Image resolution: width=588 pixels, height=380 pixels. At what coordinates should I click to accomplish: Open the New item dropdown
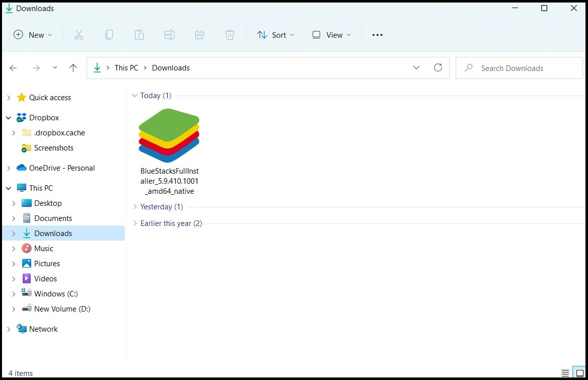pyautogui.click(x=33, y=35)
